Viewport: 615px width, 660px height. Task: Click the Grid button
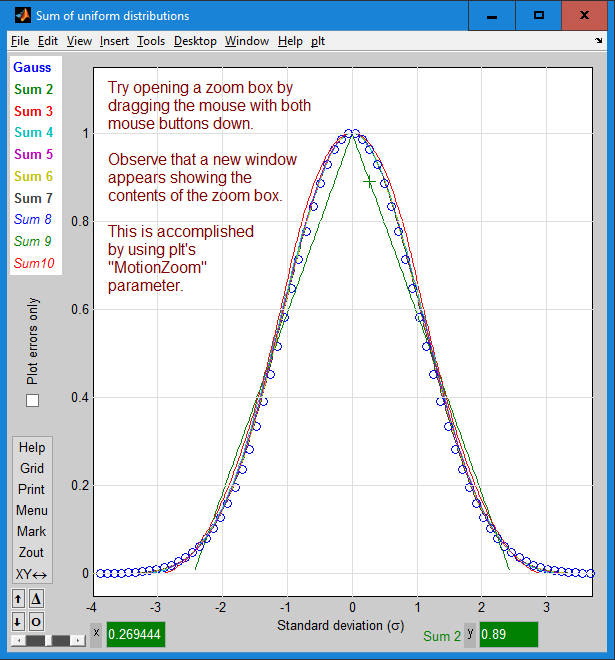[x=32, y=468]
